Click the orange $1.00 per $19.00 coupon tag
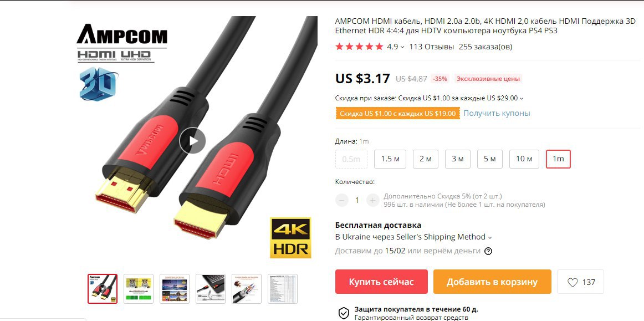The height and width of the screenshot is (321, 644). click(x=397, y=114)
